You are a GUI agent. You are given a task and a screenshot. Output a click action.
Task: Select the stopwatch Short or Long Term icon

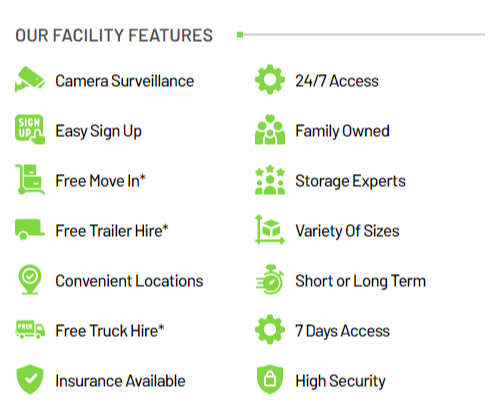(270, 280)
